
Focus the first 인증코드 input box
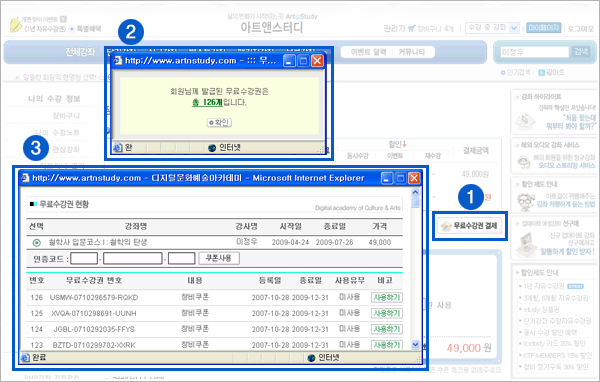point(84,258)
